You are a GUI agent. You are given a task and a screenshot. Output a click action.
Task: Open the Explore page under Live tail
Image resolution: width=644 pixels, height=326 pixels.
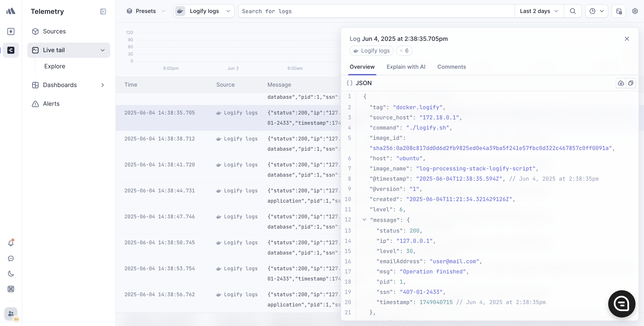point(55,66)
